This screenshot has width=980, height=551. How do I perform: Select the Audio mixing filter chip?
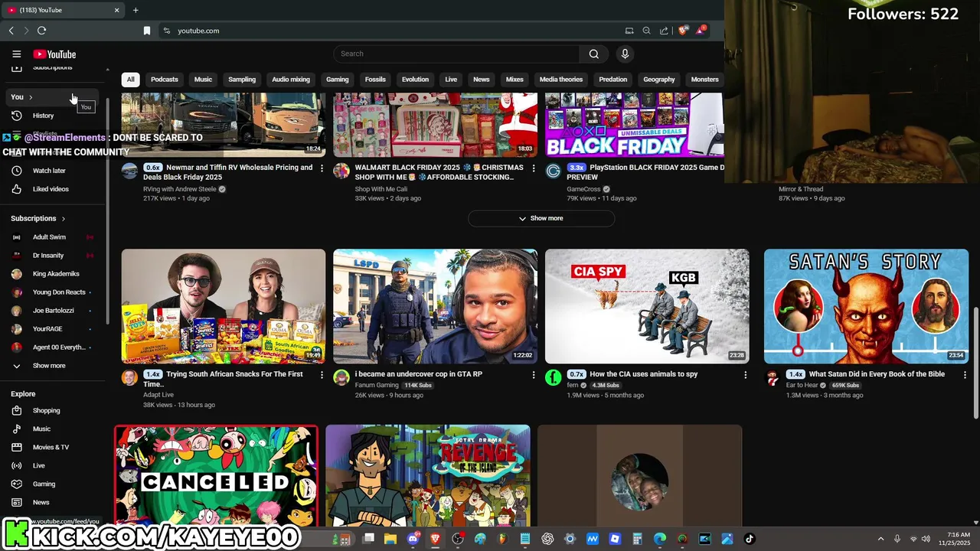pos(291,80)
